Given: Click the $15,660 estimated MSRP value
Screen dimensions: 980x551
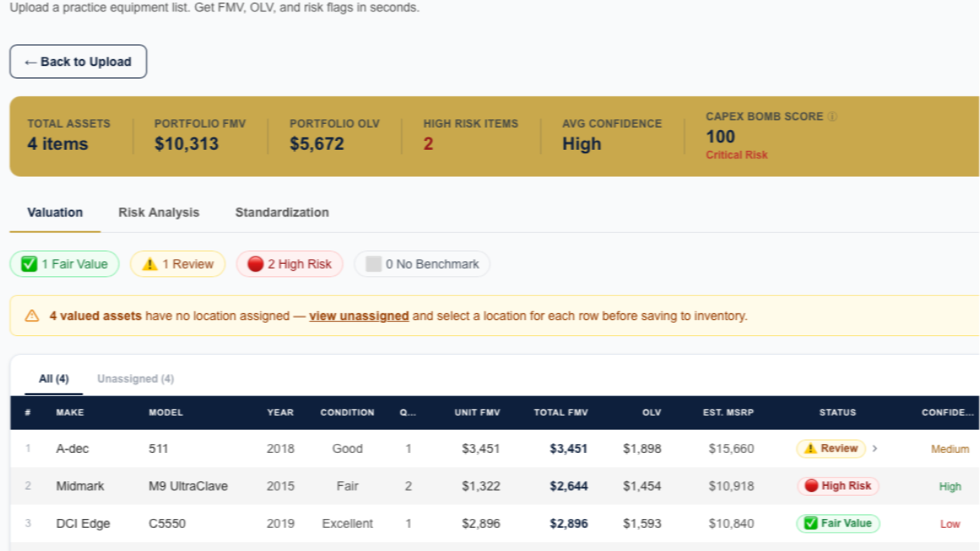Looking at the screenshot, I should [x=732, y=448].
